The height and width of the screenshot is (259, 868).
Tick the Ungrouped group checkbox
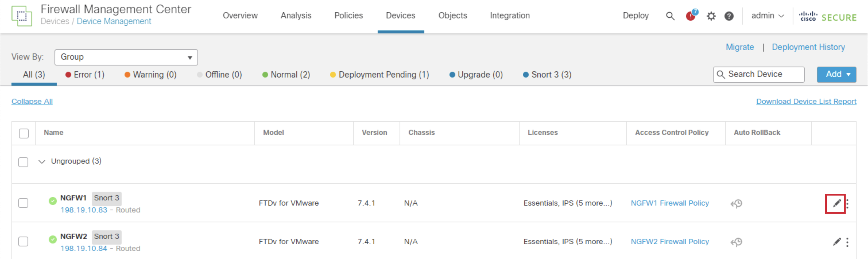pyautogui.click(x=23, y=162)
